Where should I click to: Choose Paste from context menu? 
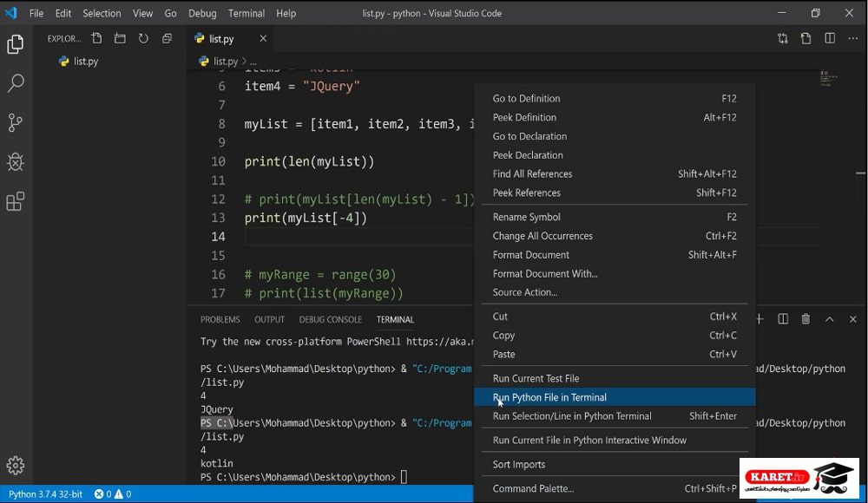[x=615, y=354]
